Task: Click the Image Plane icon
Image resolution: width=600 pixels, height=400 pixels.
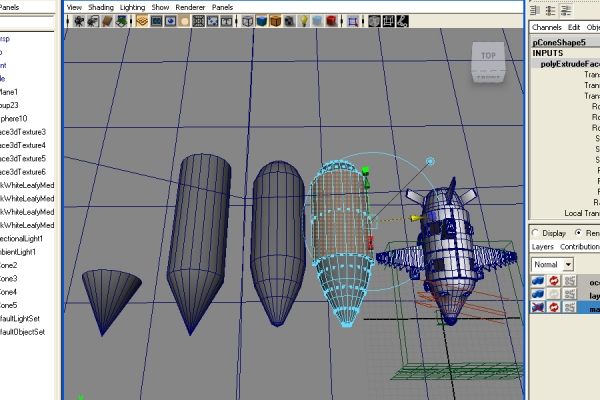Action: coord(121,21)
